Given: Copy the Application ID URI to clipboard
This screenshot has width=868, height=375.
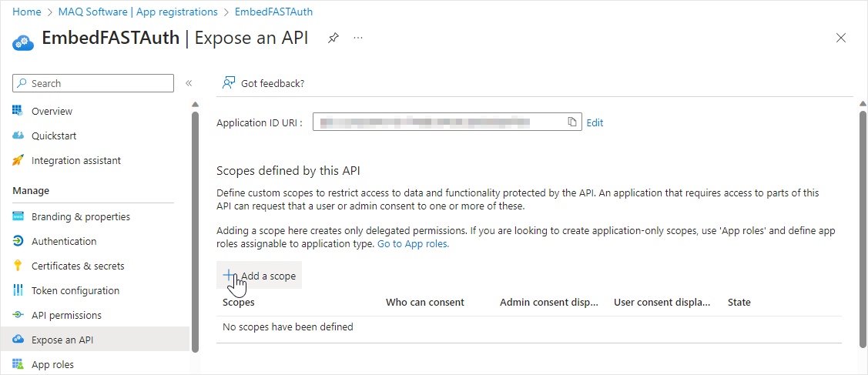Looking at the screenshot, I should (572, 122).
